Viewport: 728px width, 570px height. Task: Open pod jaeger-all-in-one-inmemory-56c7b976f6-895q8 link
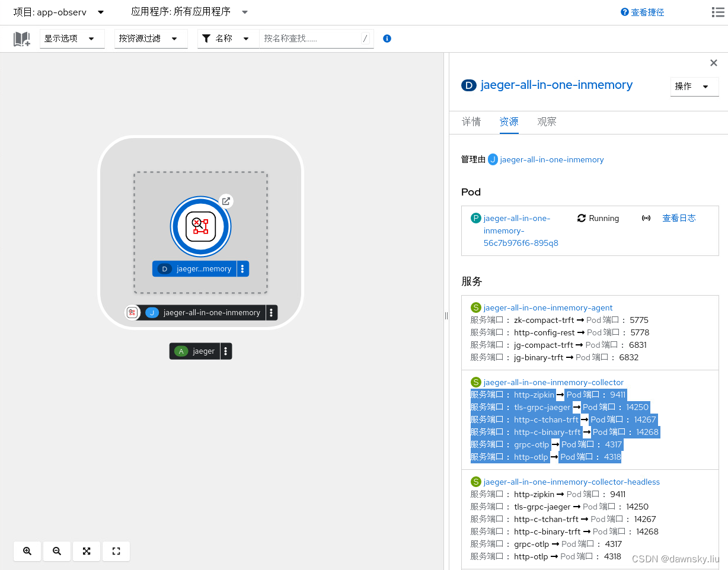tap(521, 230)
